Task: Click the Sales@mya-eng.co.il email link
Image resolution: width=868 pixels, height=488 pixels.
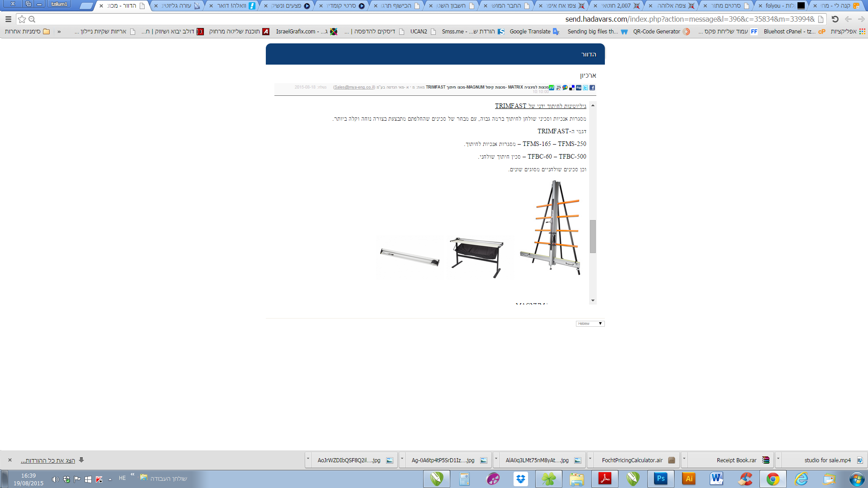Action: coord(354,87)
